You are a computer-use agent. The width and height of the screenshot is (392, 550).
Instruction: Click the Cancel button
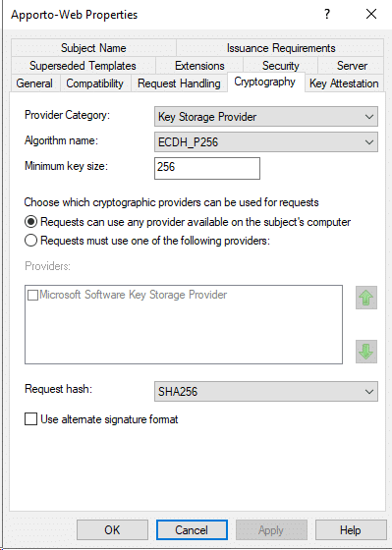pyautogui.click(x=192, y=529)
